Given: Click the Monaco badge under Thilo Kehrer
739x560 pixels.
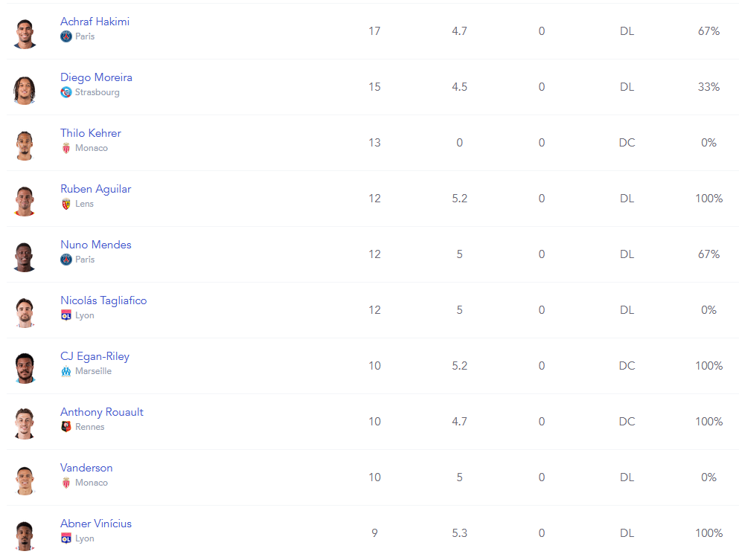Looking at the screenshot, I should 66,148.
